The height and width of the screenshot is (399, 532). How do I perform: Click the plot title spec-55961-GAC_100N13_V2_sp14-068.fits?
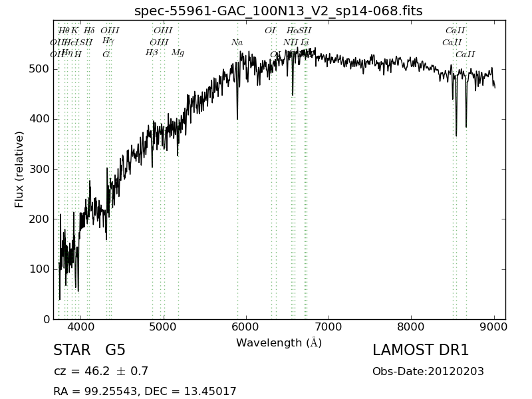coord(278,11)
